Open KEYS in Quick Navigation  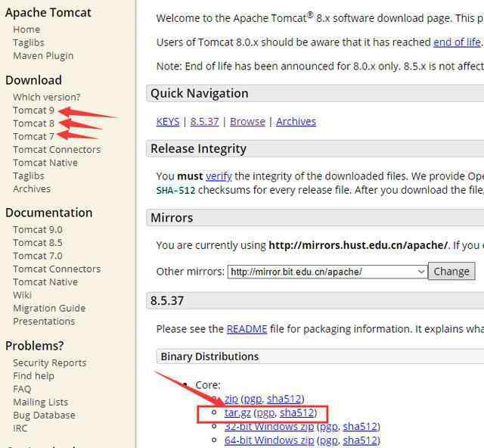coord(168,121)
